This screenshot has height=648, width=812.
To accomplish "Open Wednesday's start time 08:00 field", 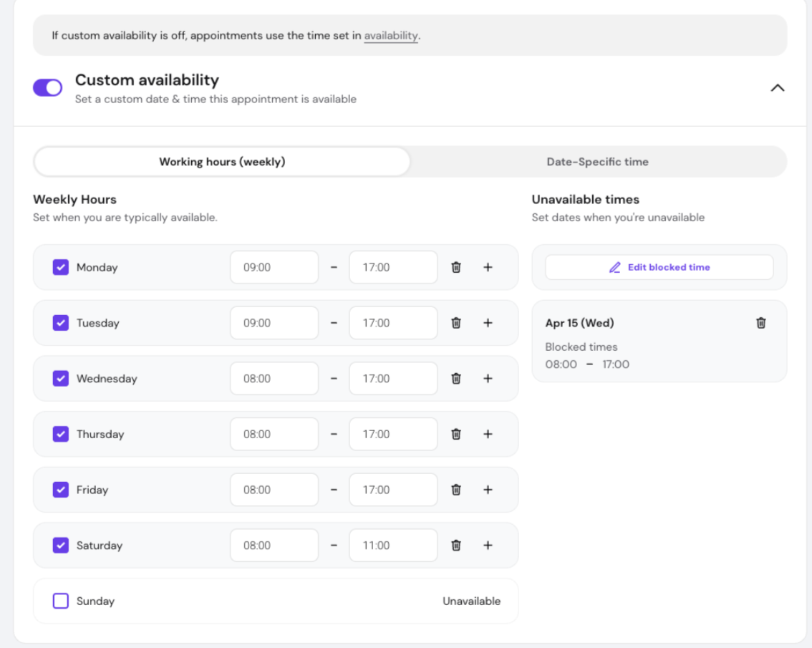I will pyautogui.click(x=274, y=379).
